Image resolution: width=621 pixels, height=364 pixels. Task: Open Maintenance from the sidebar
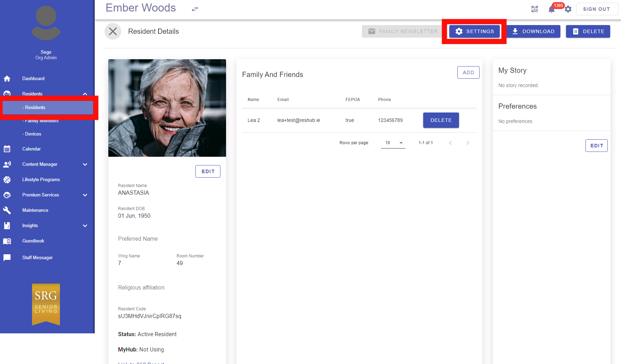[x=35, y=210]
